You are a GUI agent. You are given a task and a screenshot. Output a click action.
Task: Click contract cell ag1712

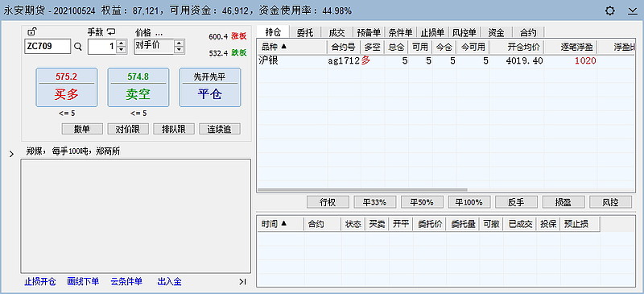coord(344,61)
